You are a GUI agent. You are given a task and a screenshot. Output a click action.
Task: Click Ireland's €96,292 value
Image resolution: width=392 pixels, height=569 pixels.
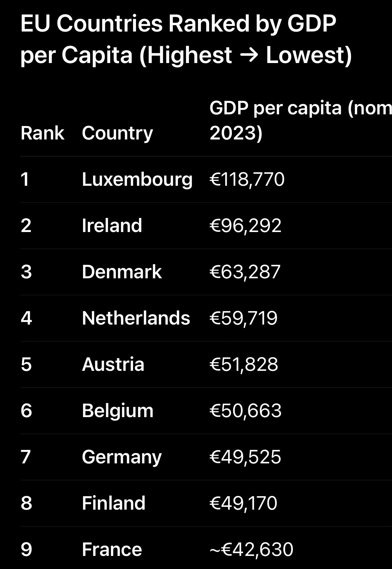pos(245,226)
